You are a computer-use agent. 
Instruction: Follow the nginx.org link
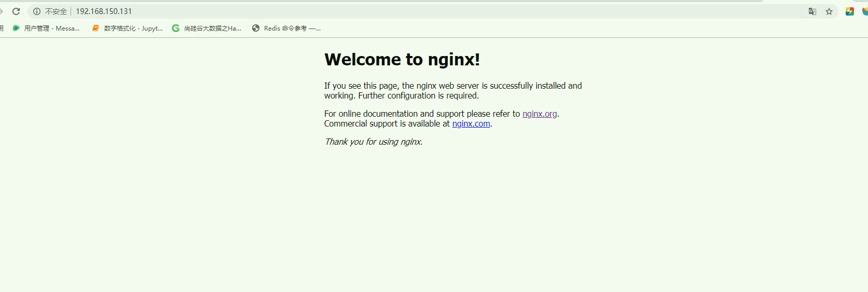540,114
